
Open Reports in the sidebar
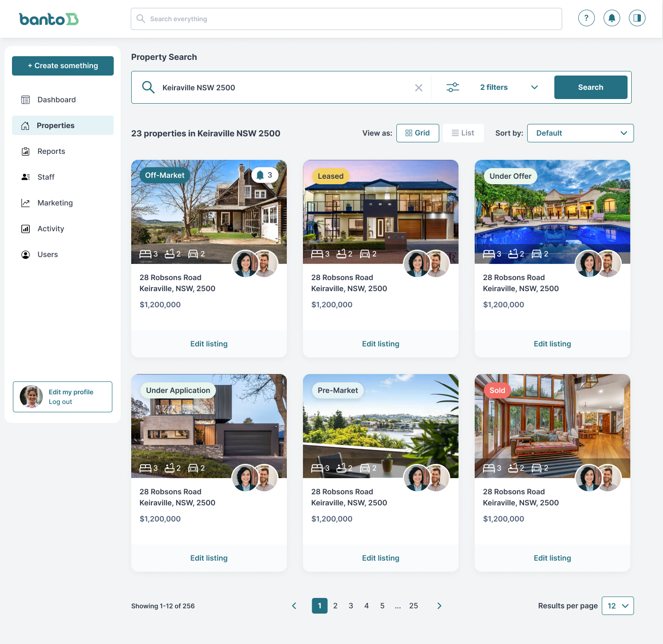click(x=51, y=152)
